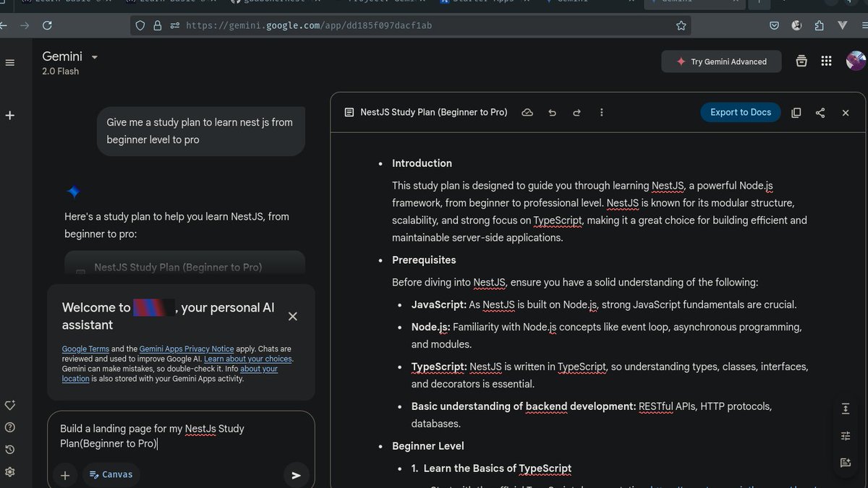Undo the last canvas edit
This screenshot has width=868, height=488.
(553, 113)
